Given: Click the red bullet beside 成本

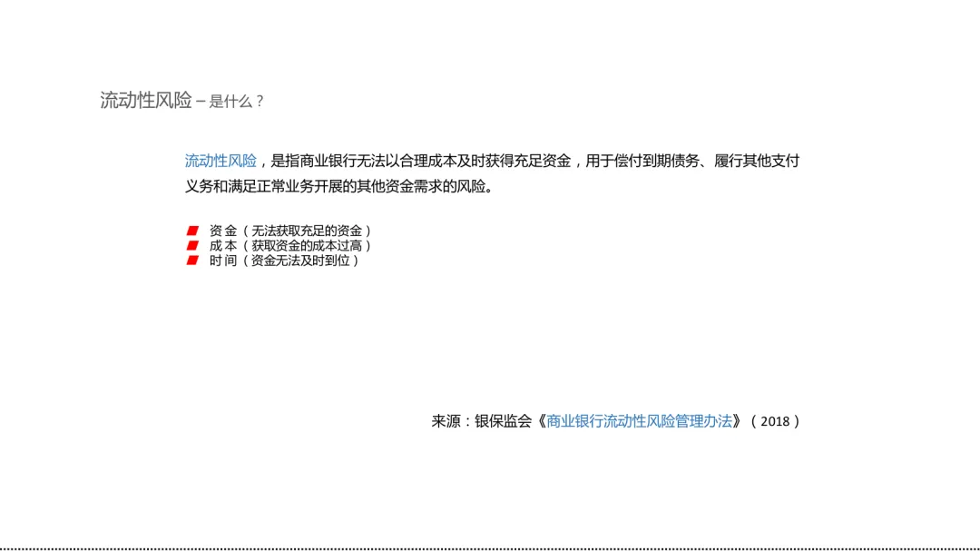Looking at the screenshot, I should (x=192, y=245).
